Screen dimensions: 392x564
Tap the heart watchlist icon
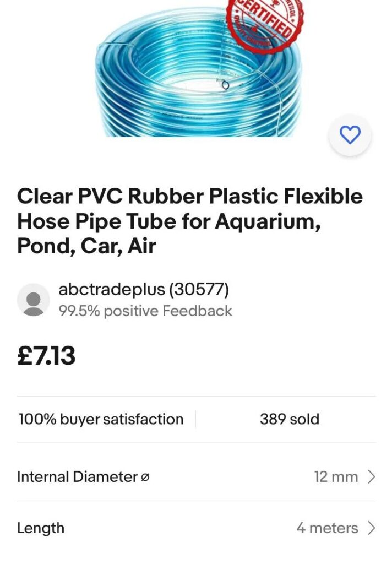[x=350, y=135]
